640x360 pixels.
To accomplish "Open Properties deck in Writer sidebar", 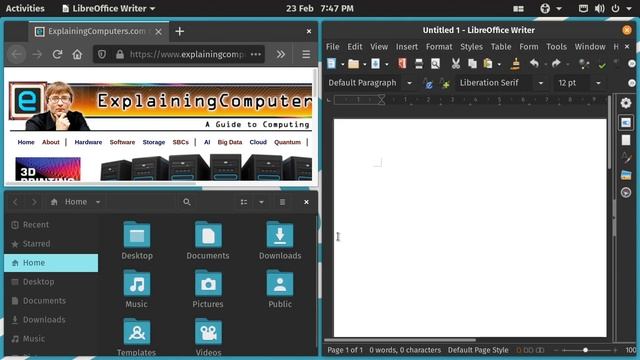I will [x=626, y=122].
